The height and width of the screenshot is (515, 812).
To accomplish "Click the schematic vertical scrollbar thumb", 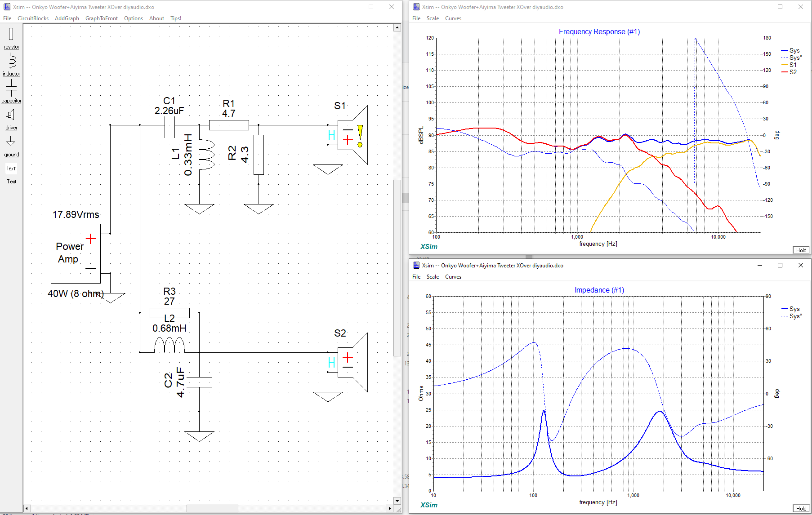I will pos(397,268).
